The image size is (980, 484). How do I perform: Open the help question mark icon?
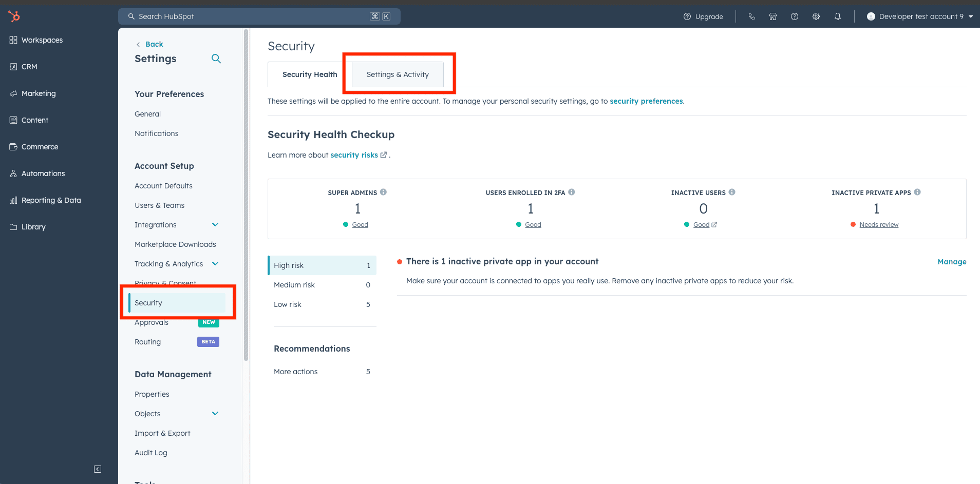[794, 16]
